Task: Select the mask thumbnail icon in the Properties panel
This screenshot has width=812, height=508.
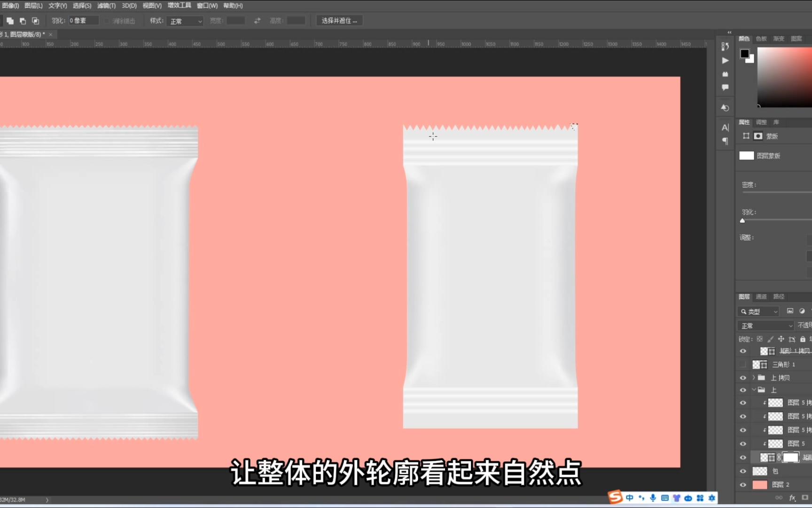Action: coord(758,136)
